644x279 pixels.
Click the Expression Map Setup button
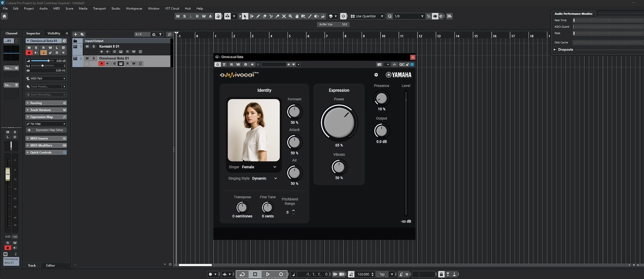[49, 130]
